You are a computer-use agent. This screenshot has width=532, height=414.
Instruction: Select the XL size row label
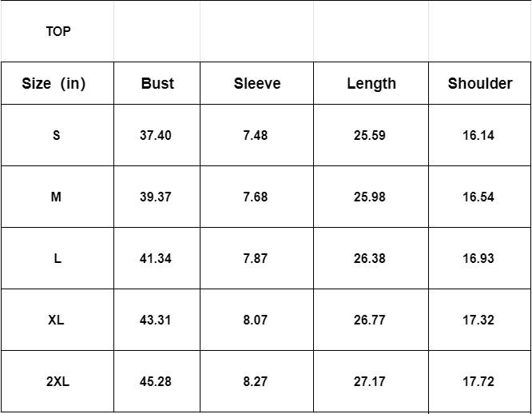(56, 320)
